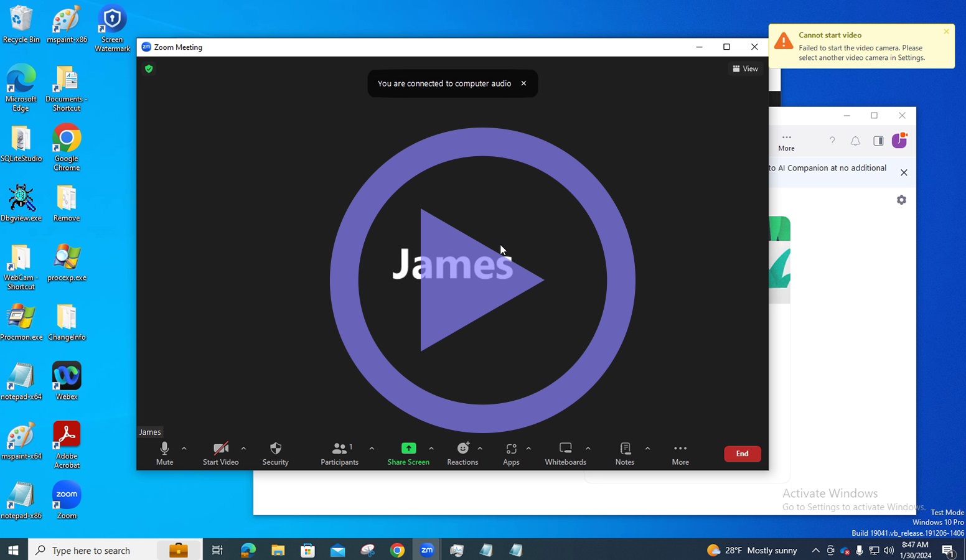Mute the microphone in Zoom

coord(164,453)
